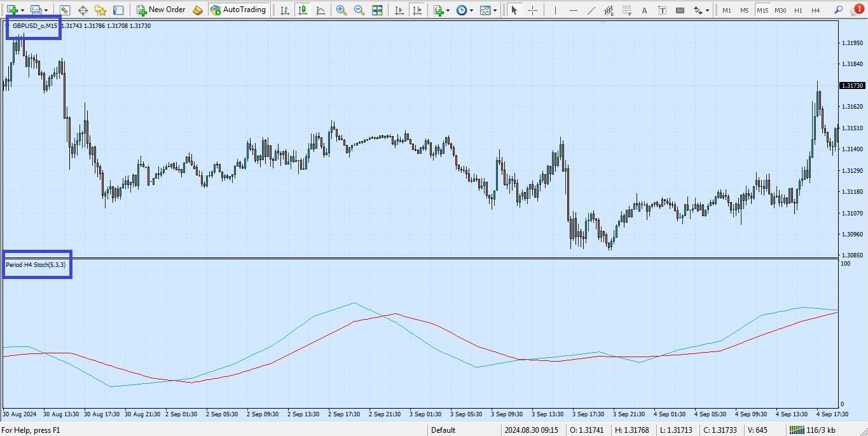Select the gray rectangle shape tool
Viewport: 868px width, 436px height.
[x=680, y=10]
